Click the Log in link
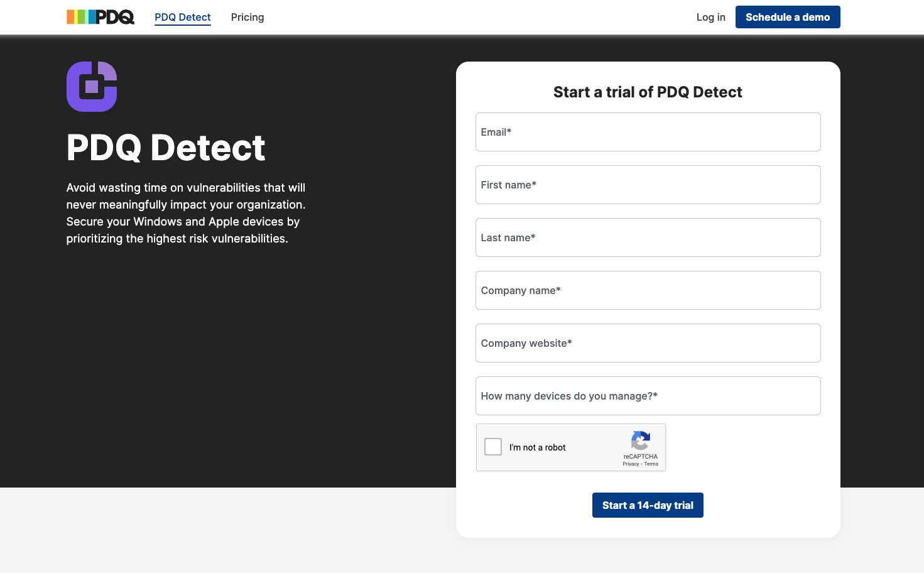 coord(710,17)
